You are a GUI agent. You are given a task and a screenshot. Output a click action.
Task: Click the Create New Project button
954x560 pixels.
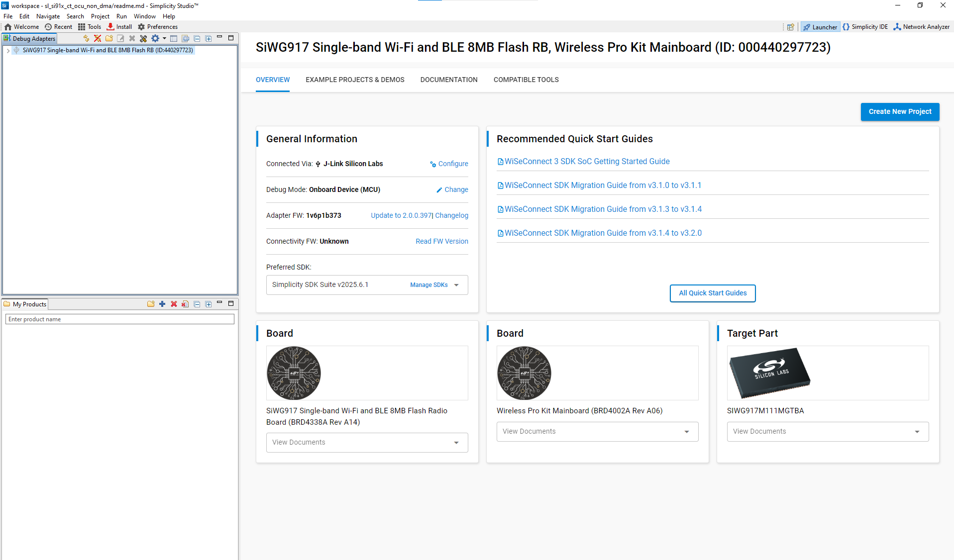tap(900, 112)
